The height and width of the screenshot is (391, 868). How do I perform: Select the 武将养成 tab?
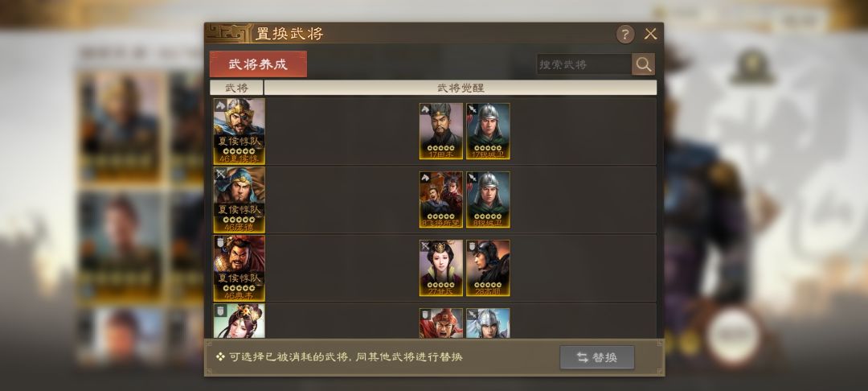point(258,64)
